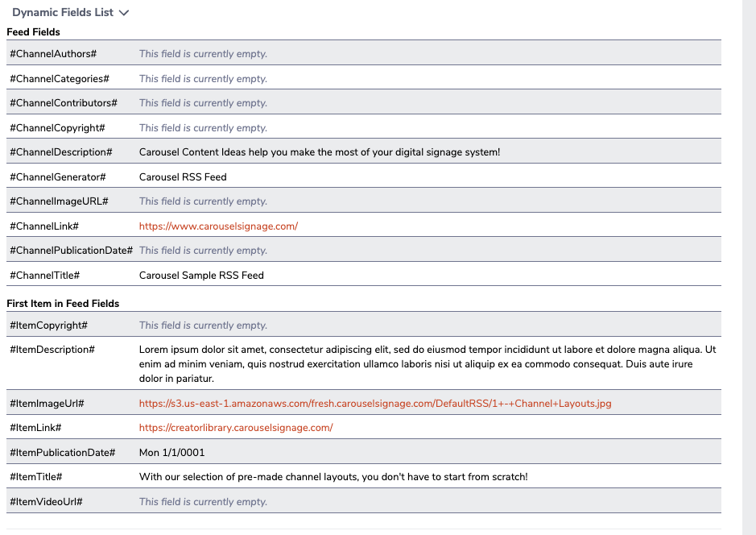The image size is (756, 535).
Task: Select the #ChannelCopyright# field name
Action: click(57, 128)
